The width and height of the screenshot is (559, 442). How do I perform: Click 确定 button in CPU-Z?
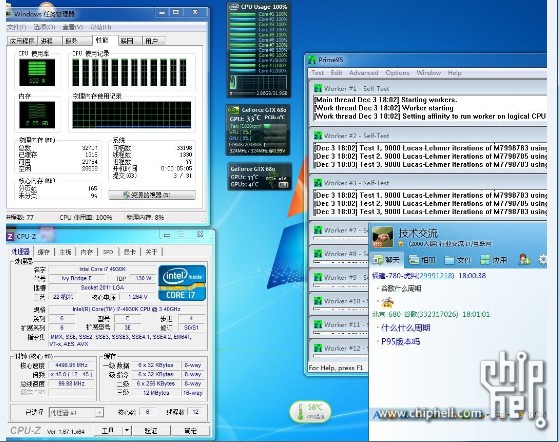191,431
